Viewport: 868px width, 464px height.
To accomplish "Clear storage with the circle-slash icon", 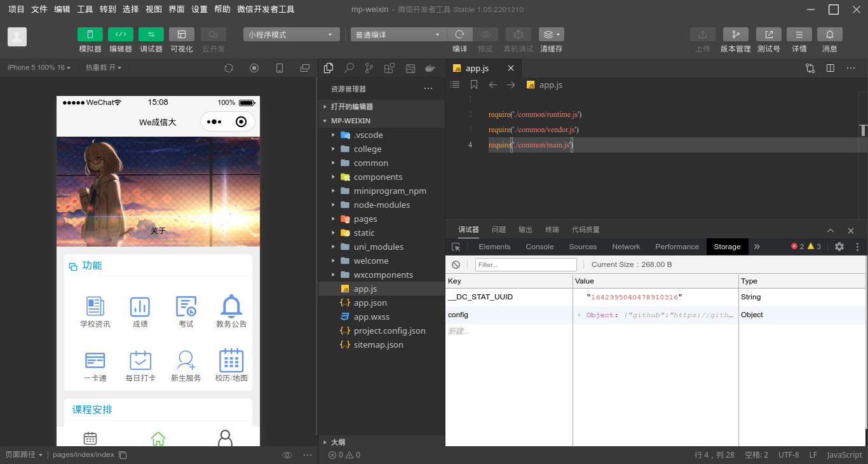I will click(x=456, y=264).
